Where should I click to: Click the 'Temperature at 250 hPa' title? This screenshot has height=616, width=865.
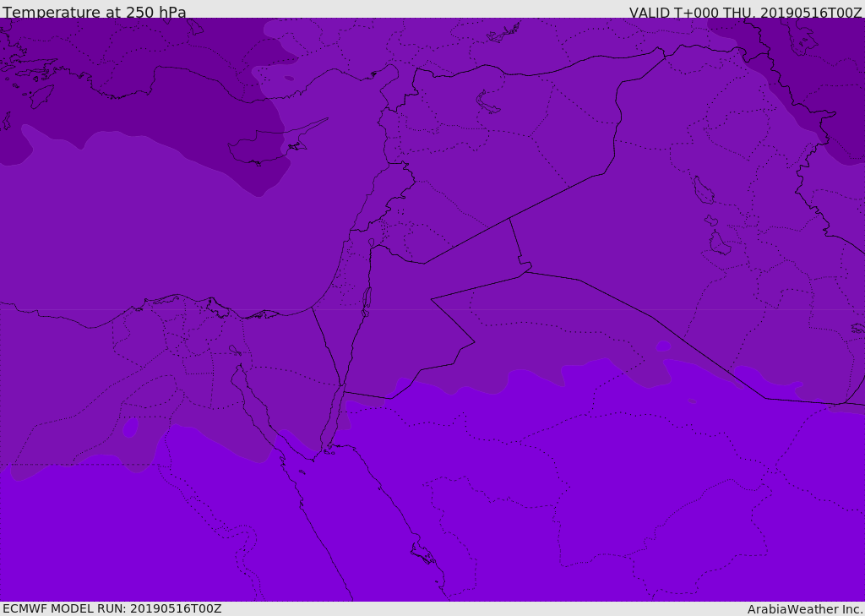click(95, 12)
